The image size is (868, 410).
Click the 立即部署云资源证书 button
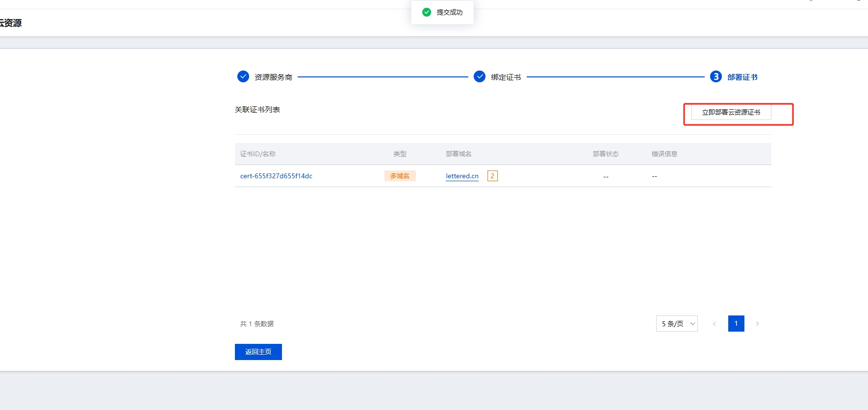coord(731,112)
